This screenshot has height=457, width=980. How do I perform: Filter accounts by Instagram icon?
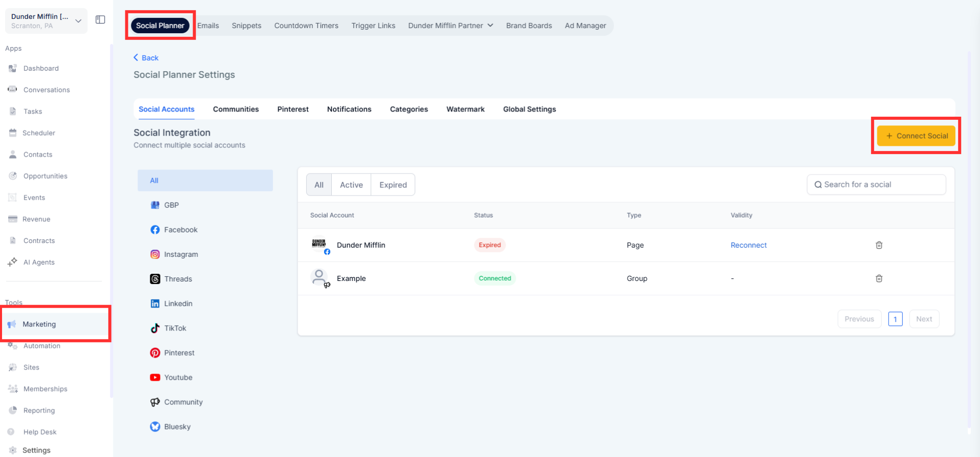155,254
